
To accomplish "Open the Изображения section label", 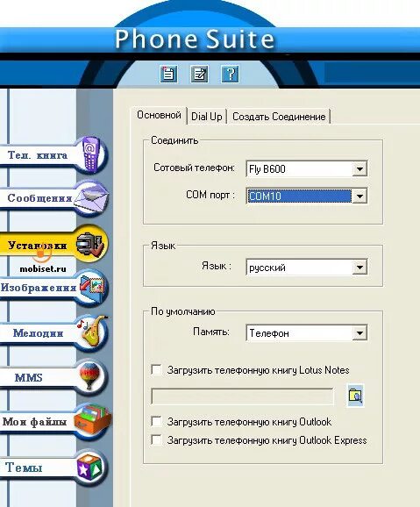I will (39, 288).
